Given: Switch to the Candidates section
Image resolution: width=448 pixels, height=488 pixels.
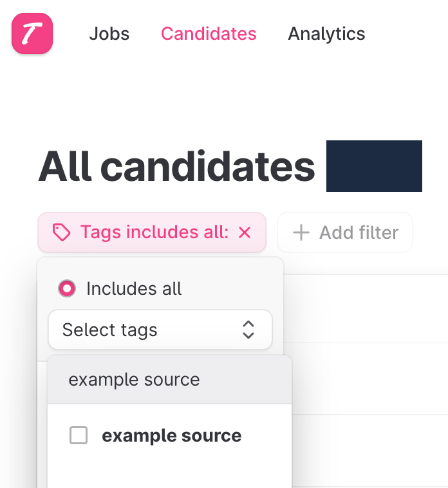Looking at the screenshot, I should [x=209, y=33].
